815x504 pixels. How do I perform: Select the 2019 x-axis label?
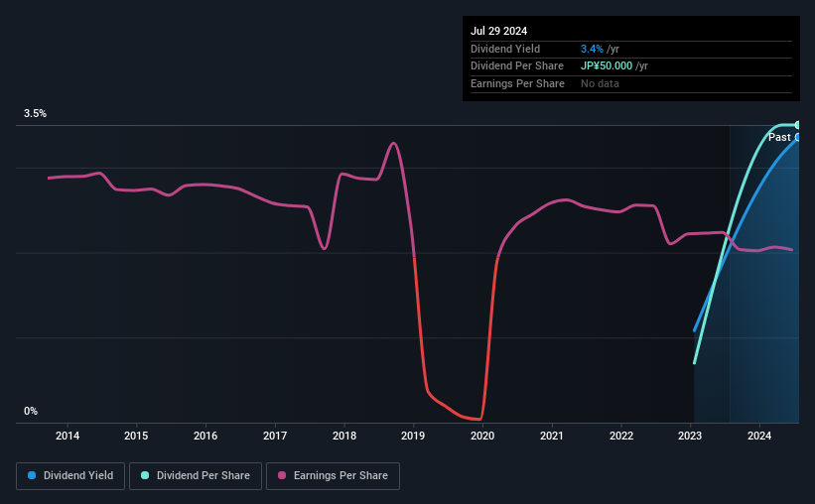(x=413, y=436)
